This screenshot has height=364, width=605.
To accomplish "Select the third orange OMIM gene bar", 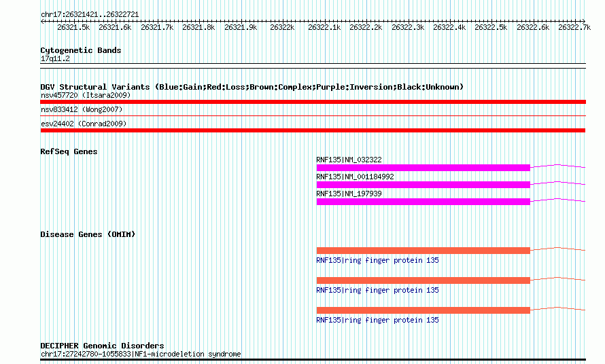I will pyautogui.click(x=423, y=310).
